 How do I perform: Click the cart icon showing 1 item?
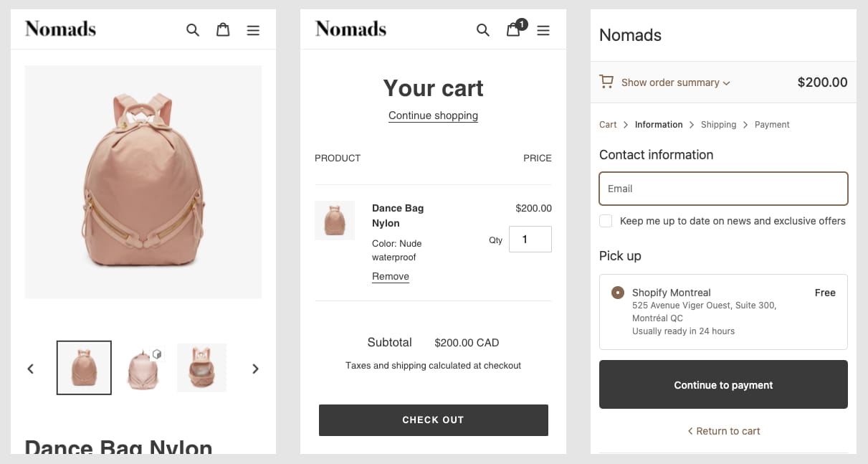514,30
